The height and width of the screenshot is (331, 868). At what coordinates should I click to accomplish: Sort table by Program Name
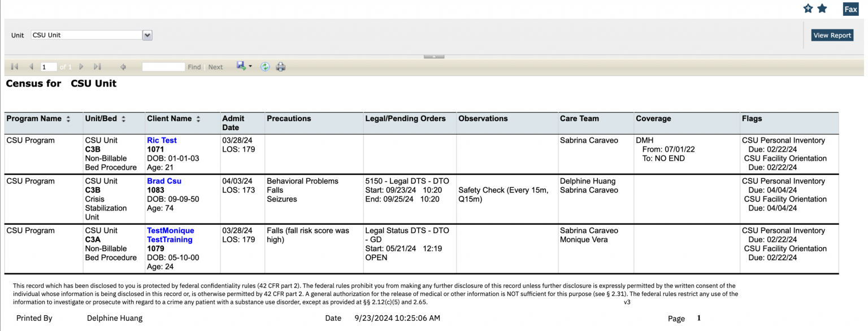(x=68, y=119)
